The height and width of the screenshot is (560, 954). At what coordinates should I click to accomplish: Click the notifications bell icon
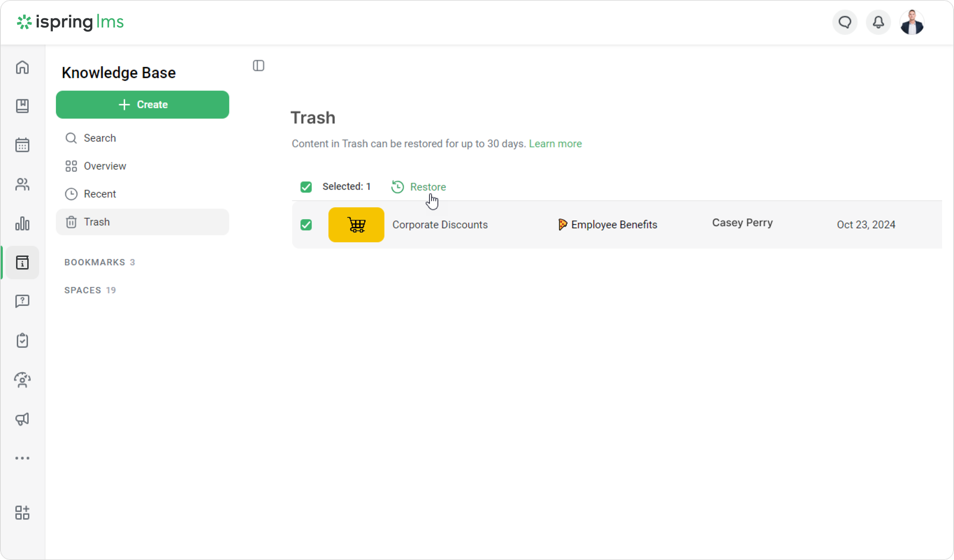(878, 23)
